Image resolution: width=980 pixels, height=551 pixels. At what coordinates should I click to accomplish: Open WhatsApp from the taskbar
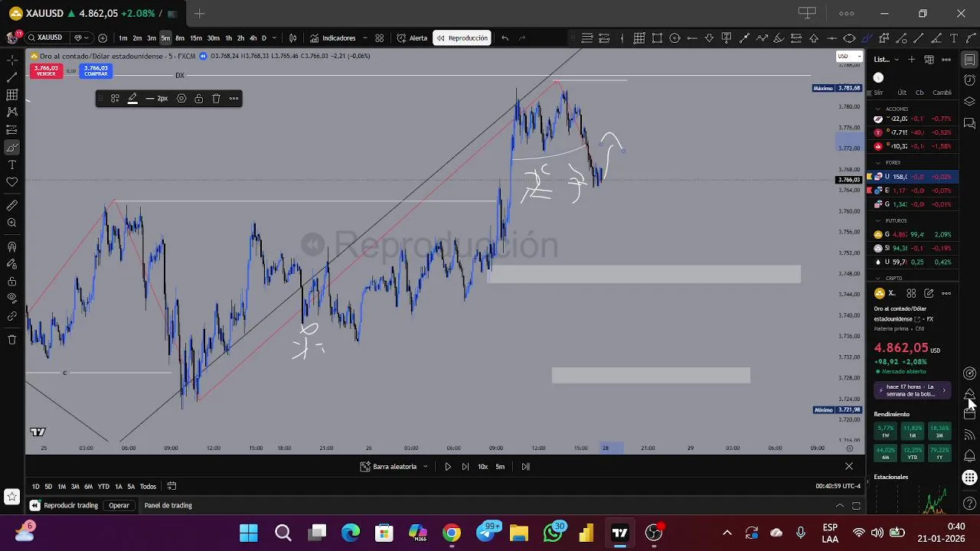click(x=553, y=533)
